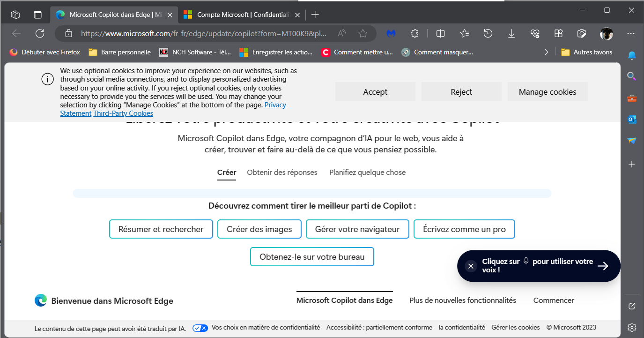Close the Microsoft Copilot dans Edge tab
Image resolution: width=644 pixels, height=338 pixels.
[x=170, y=15]
